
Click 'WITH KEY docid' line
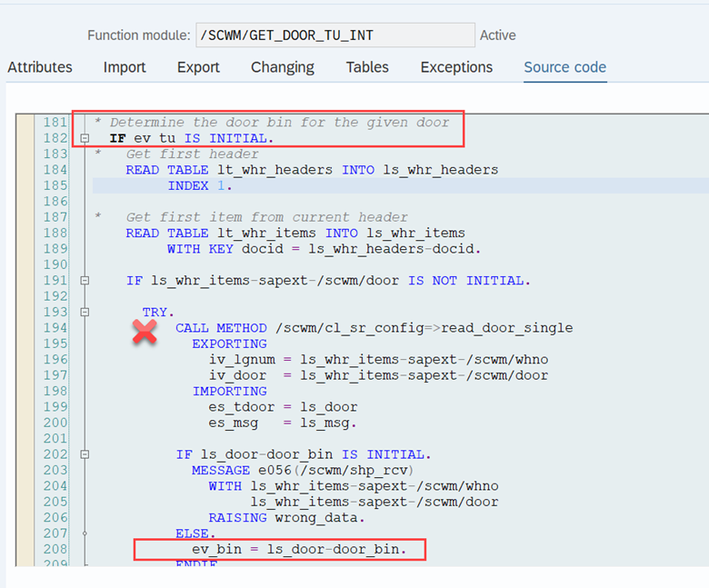click(x=324, y=249)
